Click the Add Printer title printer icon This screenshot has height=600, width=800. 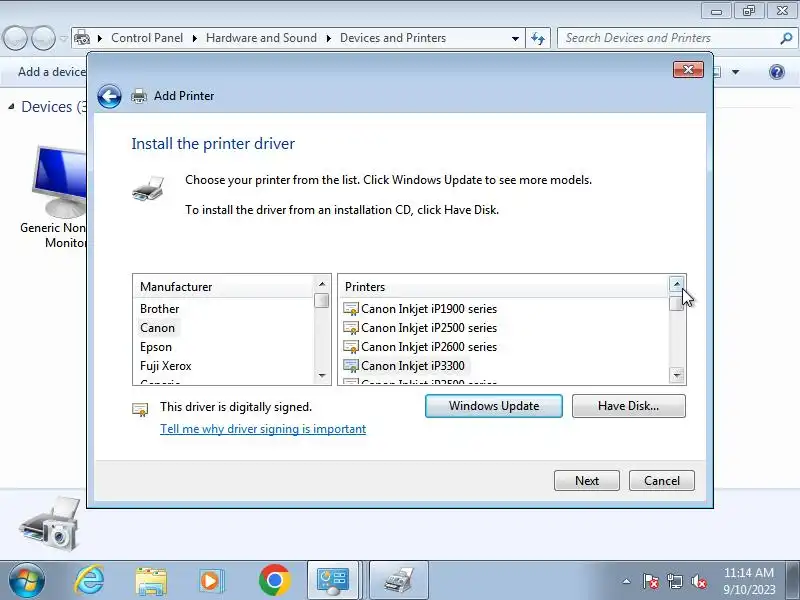pyautogui.click(x=139, y=96)
